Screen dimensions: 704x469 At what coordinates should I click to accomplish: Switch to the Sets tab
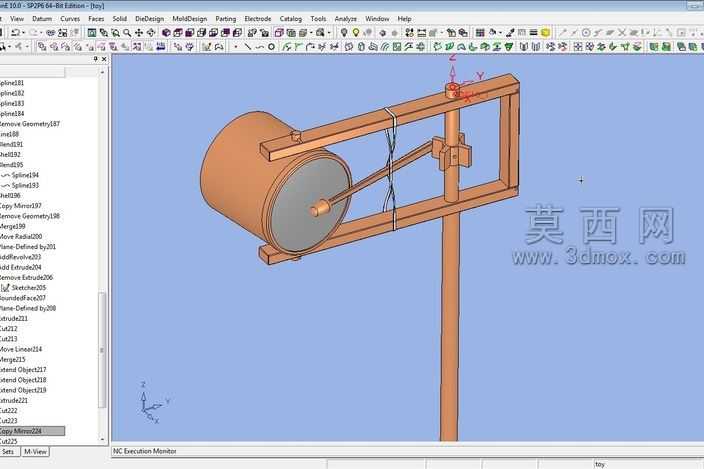[x=9, y=452]
